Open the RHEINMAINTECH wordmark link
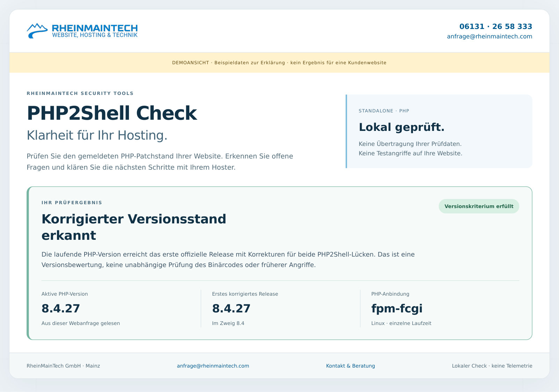 (x=95, y=28)
